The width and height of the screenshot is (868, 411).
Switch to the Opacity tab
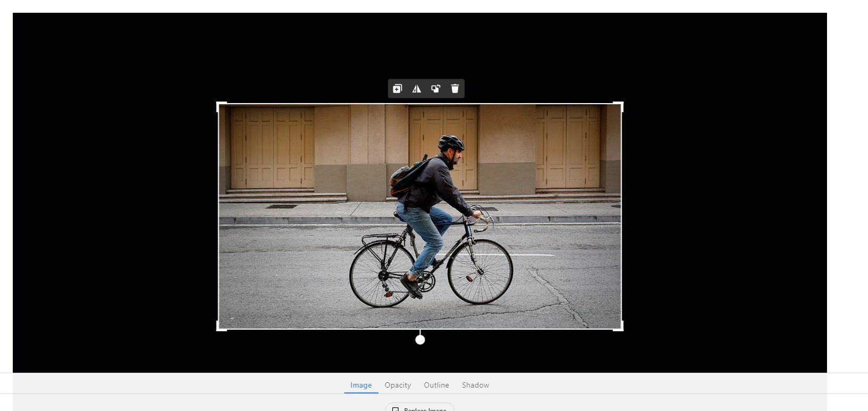[398, 385]
